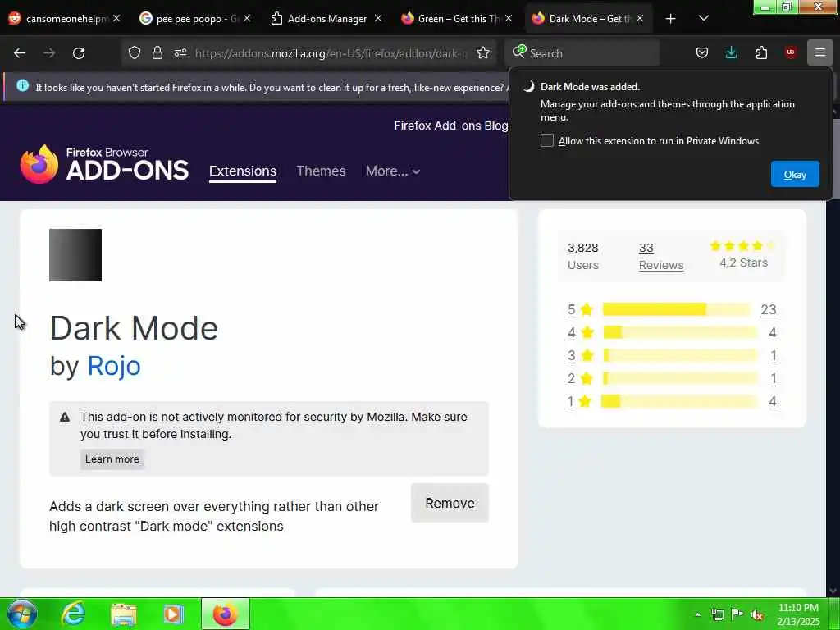Filter reviews by 4 star bar
Screen dimensions: 840x630
point(680,332)
